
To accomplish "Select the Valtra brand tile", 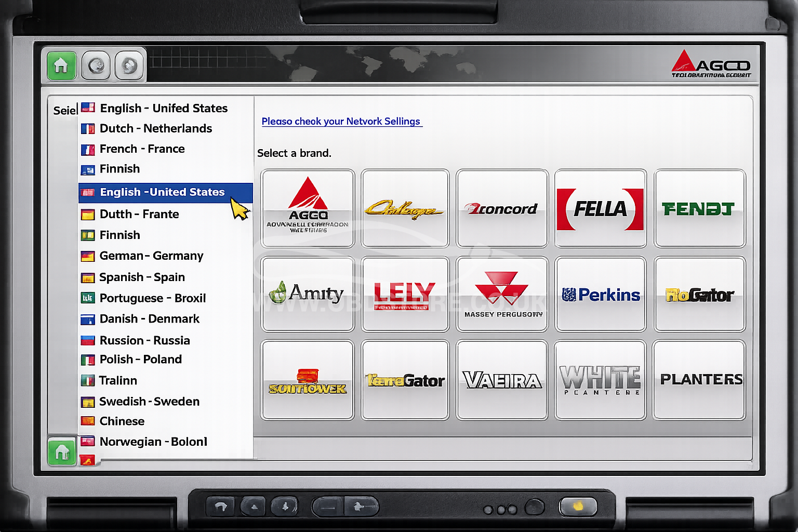I will pos(502,380).
